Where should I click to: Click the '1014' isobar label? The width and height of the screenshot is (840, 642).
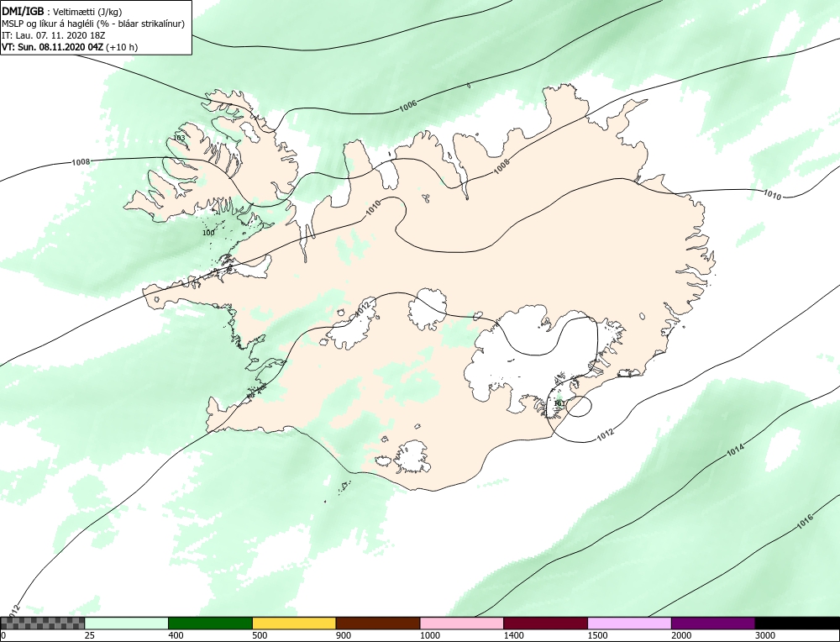736,450
